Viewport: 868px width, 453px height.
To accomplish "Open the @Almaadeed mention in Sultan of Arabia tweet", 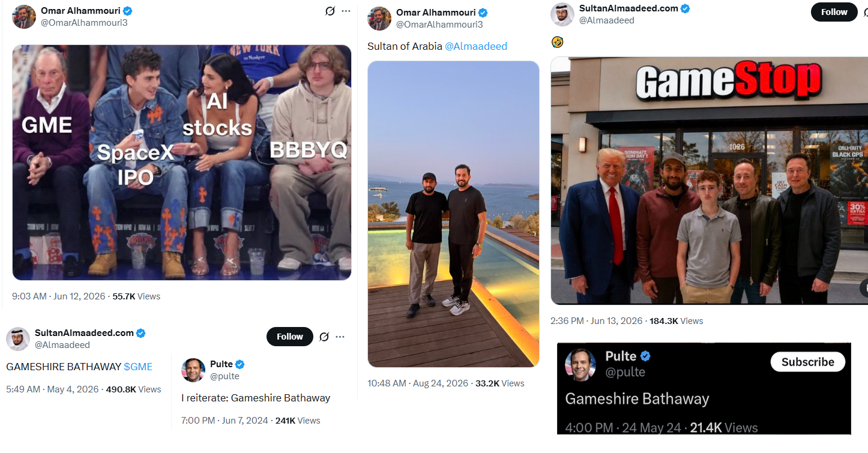I will point(476,46).
